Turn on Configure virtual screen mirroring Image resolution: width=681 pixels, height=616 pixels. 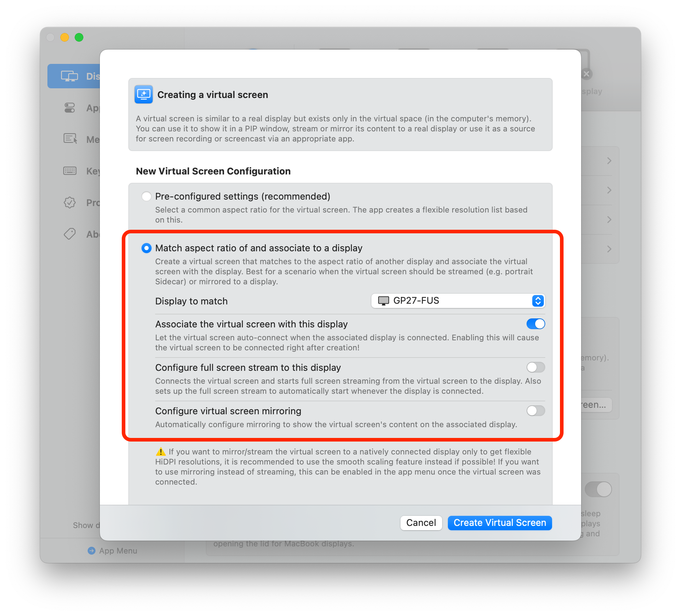point(536,411)
